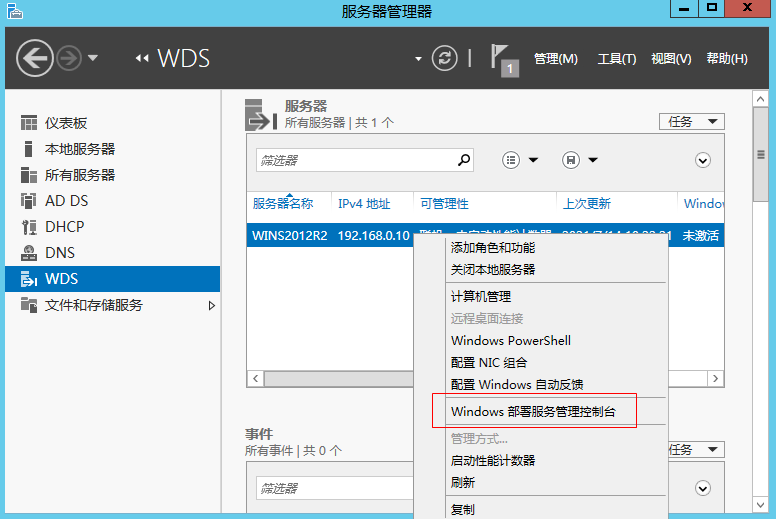Choose Windows 部署服务管理控制台 menu entry

(x=533, y=411)
